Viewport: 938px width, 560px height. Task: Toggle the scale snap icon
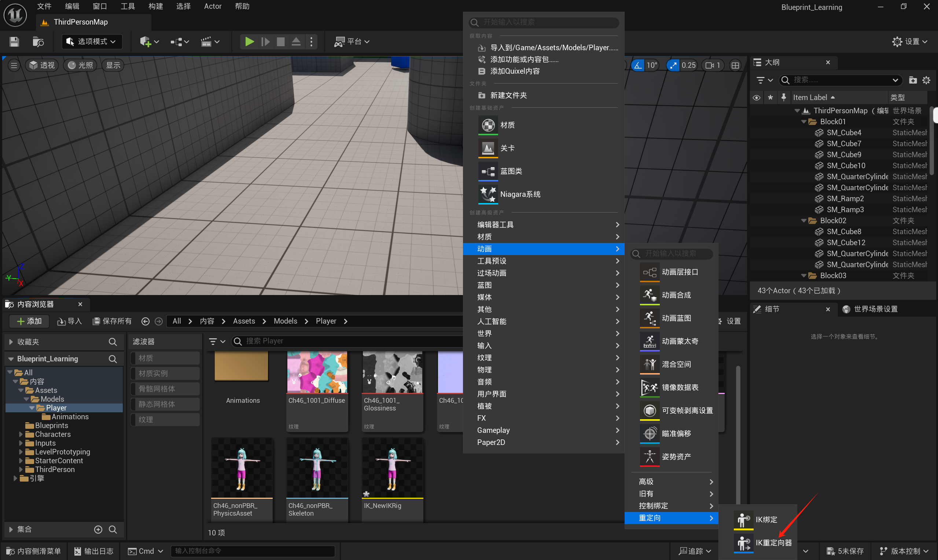(x=673, y=65)
